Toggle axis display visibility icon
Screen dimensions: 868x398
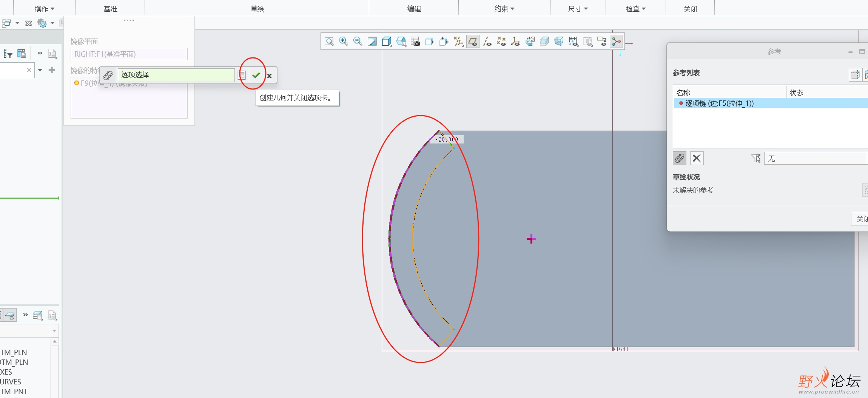[x=487, y=42]
